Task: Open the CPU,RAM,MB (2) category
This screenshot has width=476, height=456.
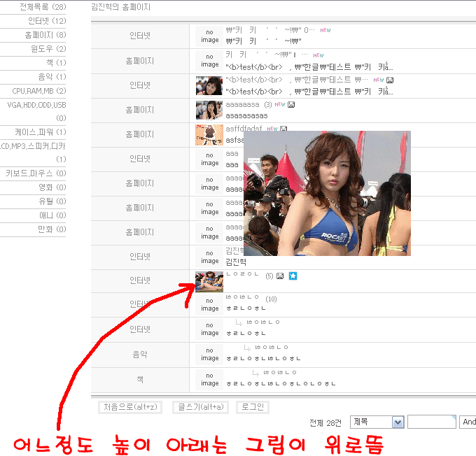Action: click(x=39, y=91)
